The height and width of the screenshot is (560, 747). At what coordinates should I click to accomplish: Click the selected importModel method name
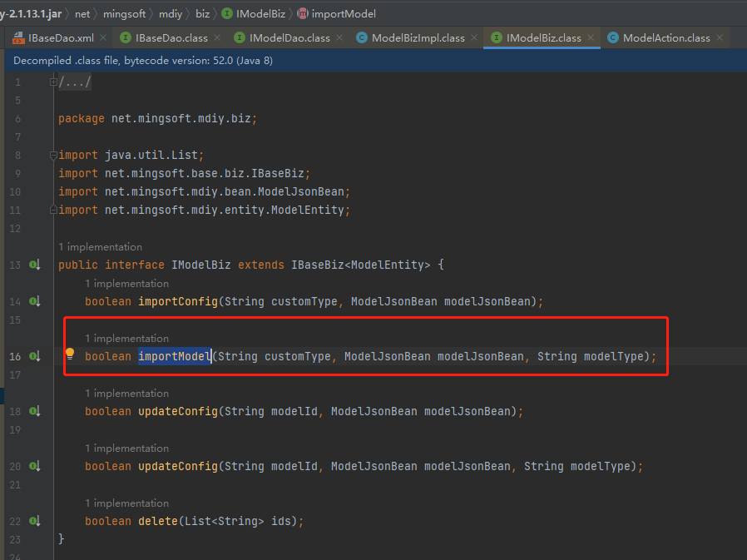(175, 356)
